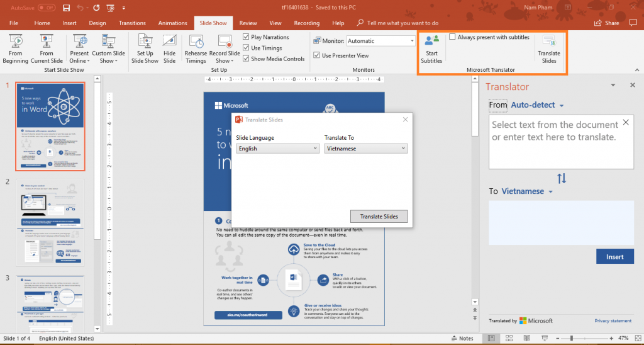The height and width of the screenshot is (345, 644).
Task: Start slideshow From Beginning
Action: click(x=15, y=49)
